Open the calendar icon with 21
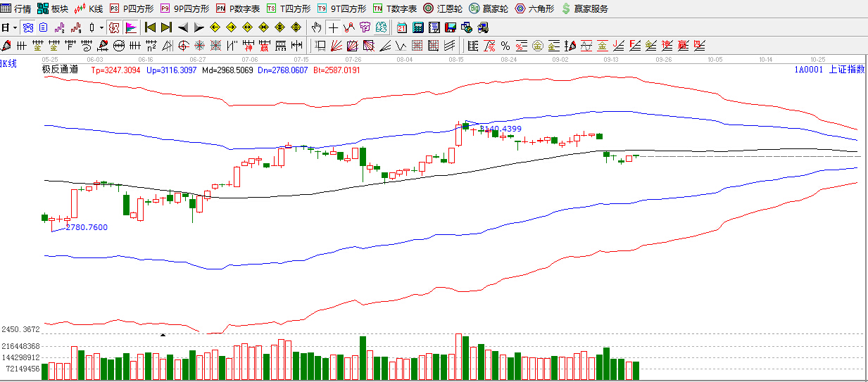This screenshot has width=868, height=382. [401, 28]
